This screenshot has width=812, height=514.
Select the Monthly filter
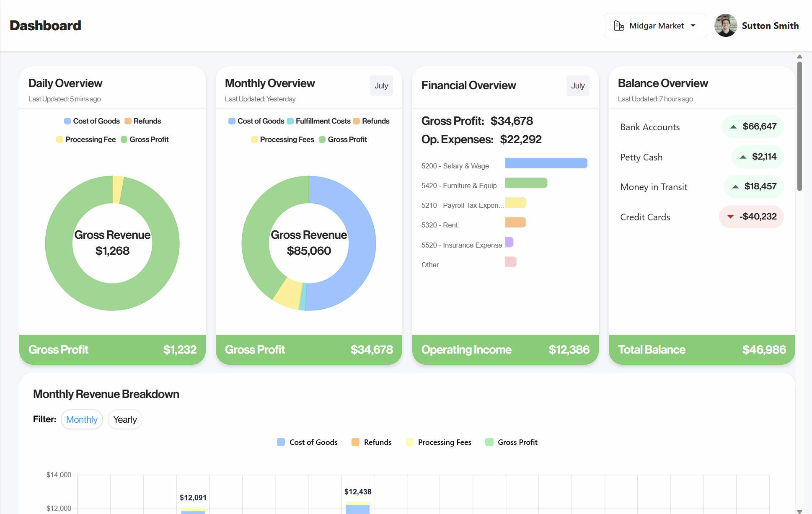coord(82,419)
